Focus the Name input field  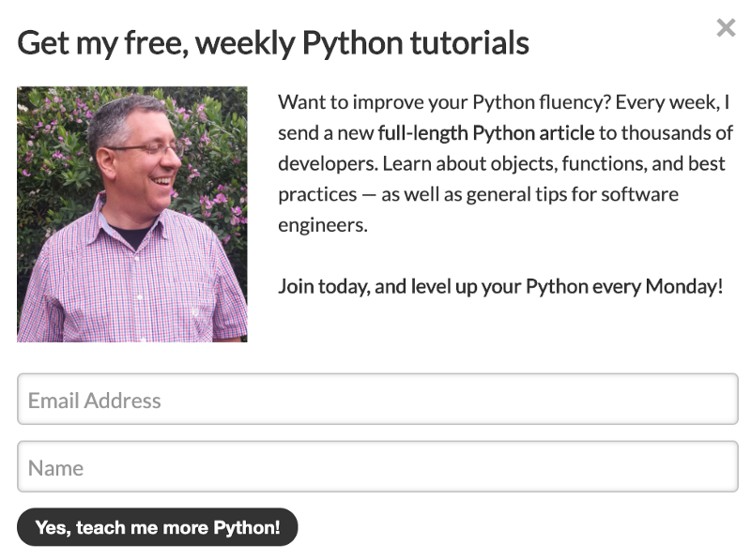pos(377,467)
